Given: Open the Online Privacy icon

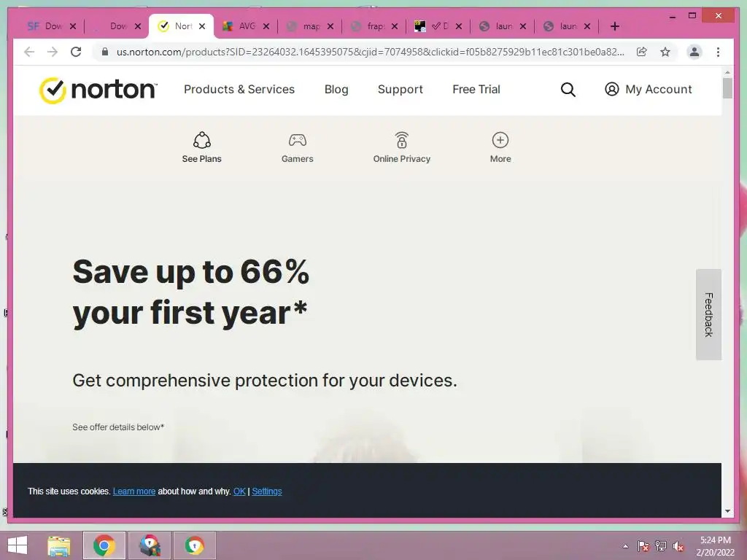Looking at the screenshot, I should point(402,140).
